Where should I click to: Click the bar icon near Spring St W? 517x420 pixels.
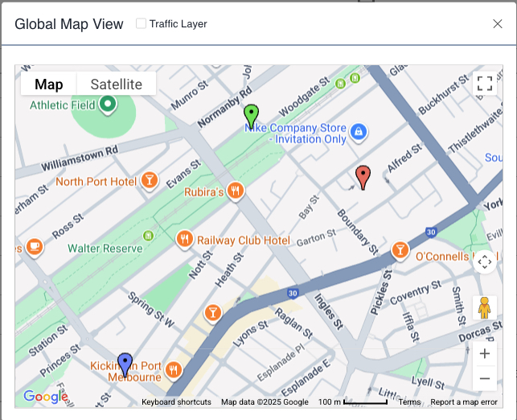(x=213, y=314)
